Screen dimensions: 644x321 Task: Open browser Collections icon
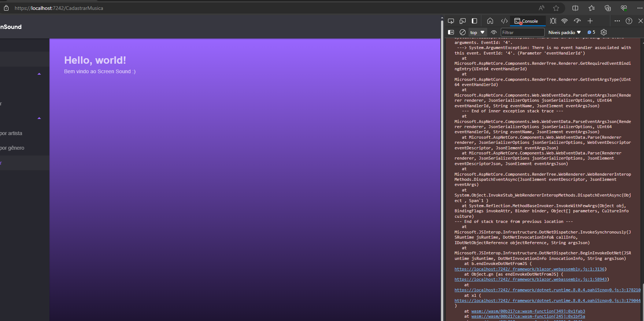point(608,8)
